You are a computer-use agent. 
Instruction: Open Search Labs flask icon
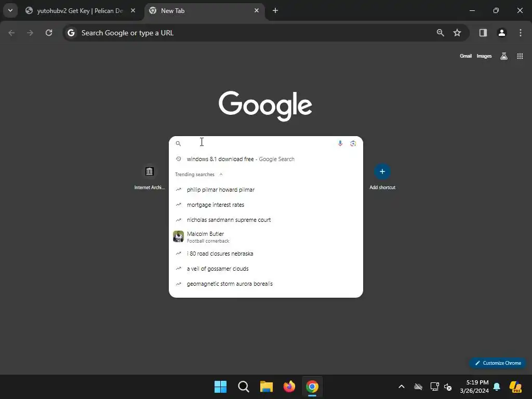pyautogui.click(x=504, y=56)
